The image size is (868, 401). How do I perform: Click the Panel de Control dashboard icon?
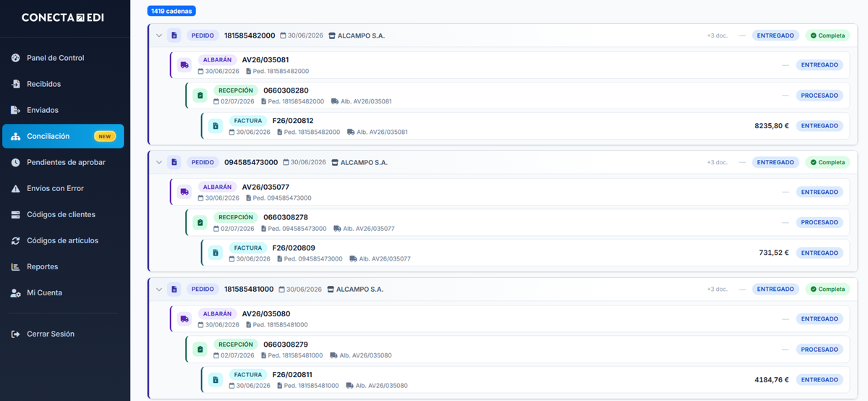point(15,58)
